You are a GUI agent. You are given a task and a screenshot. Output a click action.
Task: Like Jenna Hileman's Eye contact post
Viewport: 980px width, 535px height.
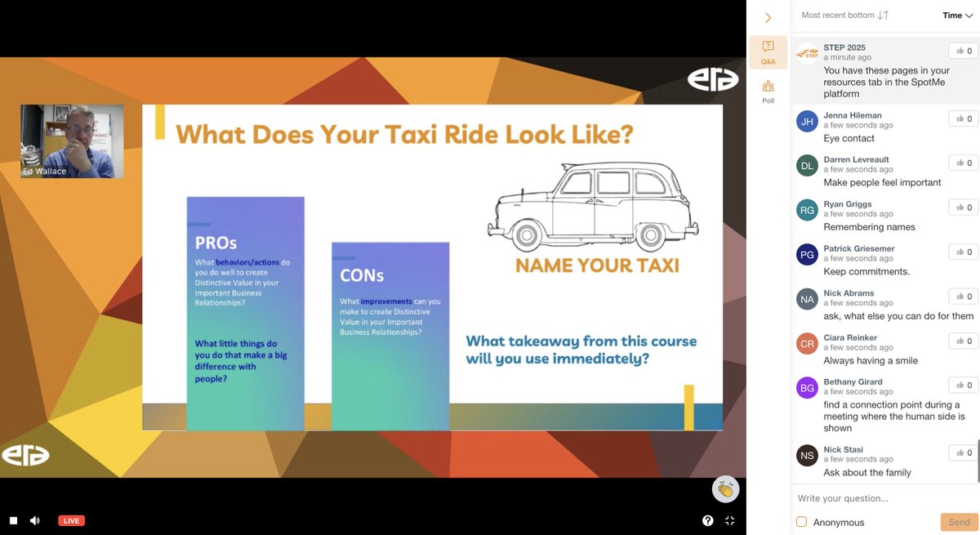(x=964, y=118)
